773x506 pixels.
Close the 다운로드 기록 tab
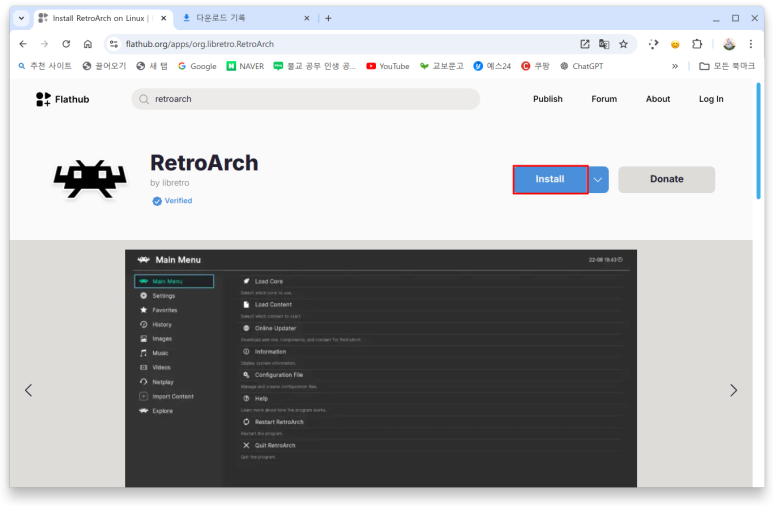[x=307, y=18]
